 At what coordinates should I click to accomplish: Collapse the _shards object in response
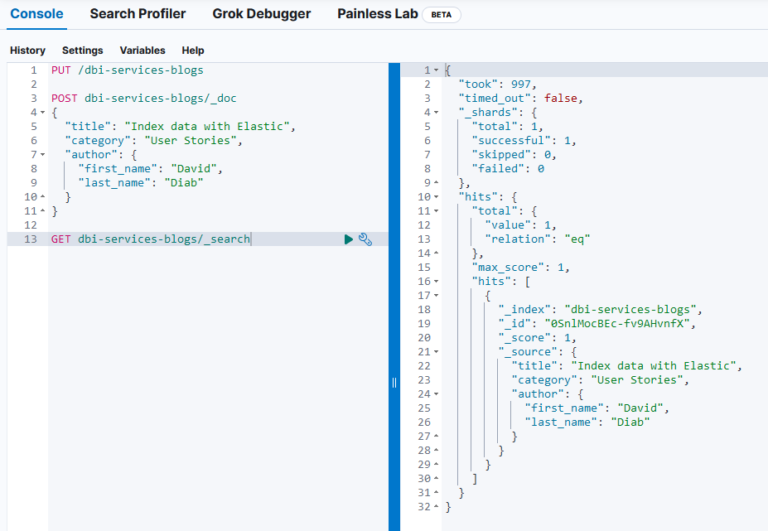(436, 112)
